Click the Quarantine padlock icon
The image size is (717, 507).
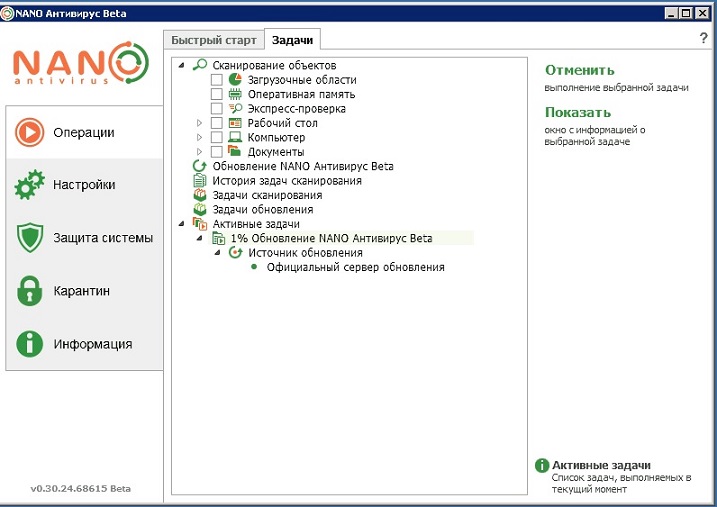click(x=30, y=291)
